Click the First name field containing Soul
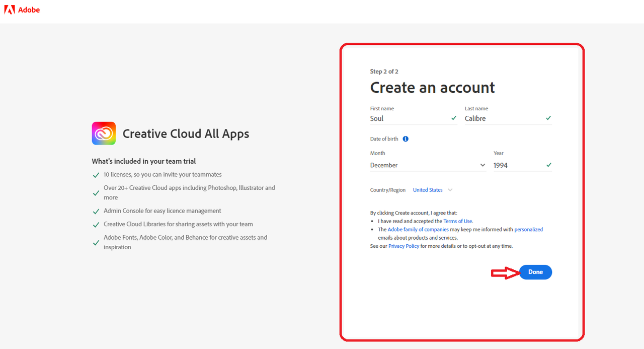Image resolution: width=644 pixels, height=349 pixels. click(414, 118)
